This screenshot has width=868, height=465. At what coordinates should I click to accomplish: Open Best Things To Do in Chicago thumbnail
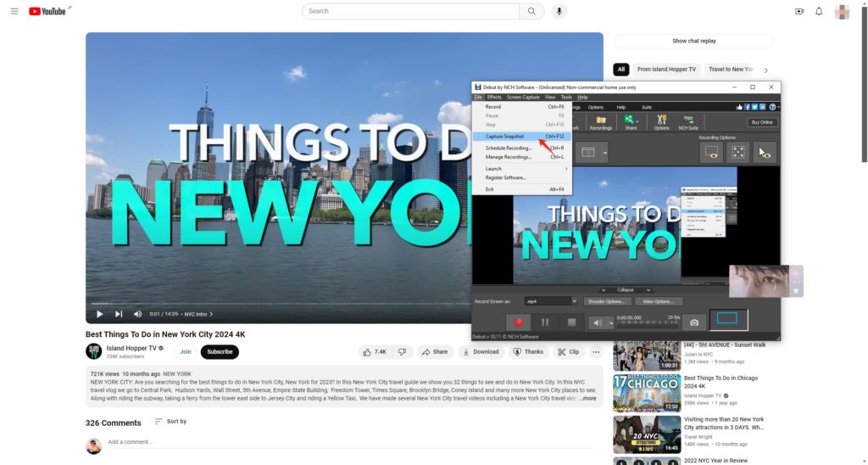point(647,393)
